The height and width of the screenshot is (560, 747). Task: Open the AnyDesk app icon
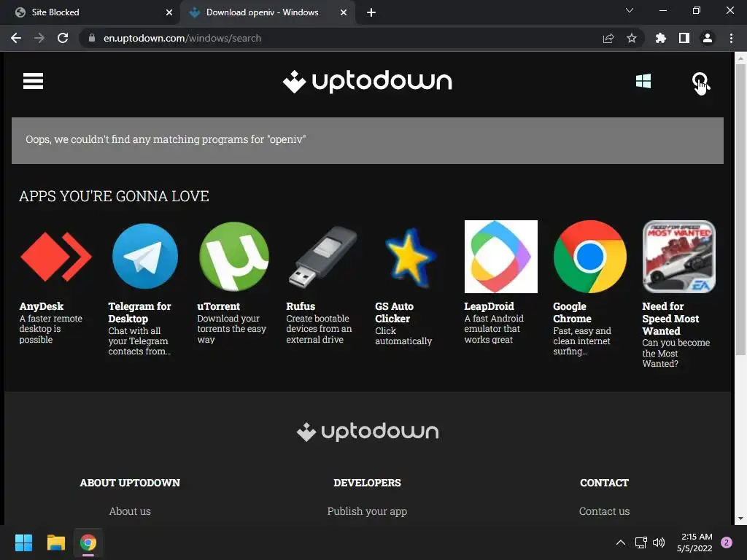tap(55, 257)
